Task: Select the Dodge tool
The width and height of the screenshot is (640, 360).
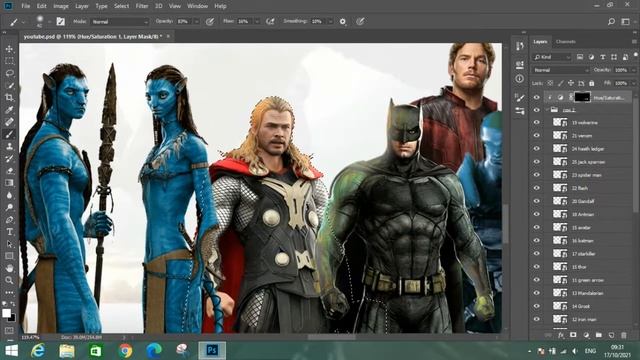Action: 9,207
